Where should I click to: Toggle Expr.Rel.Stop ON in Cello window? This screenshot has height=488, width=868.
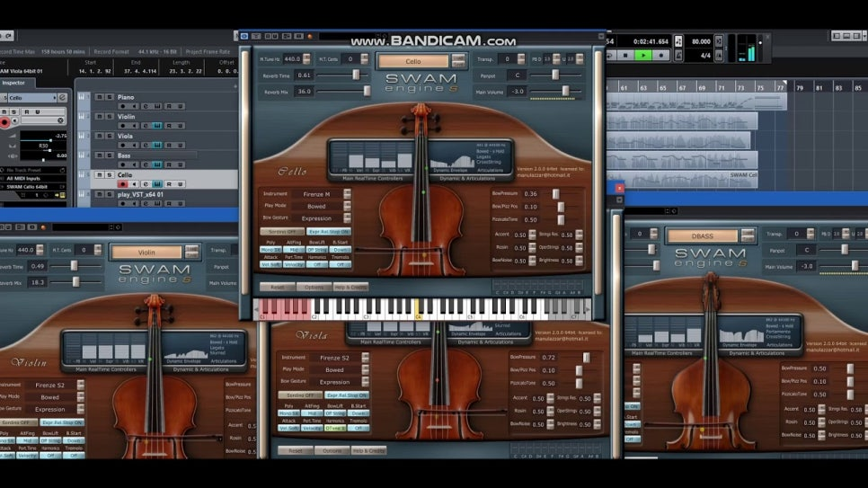329,232
